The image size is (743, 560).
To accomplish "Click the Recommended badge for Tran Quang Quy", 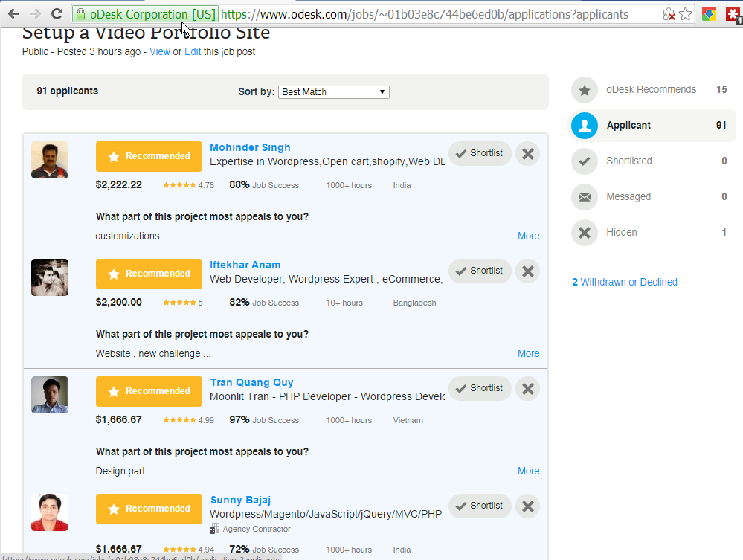I will pos(149,391).
